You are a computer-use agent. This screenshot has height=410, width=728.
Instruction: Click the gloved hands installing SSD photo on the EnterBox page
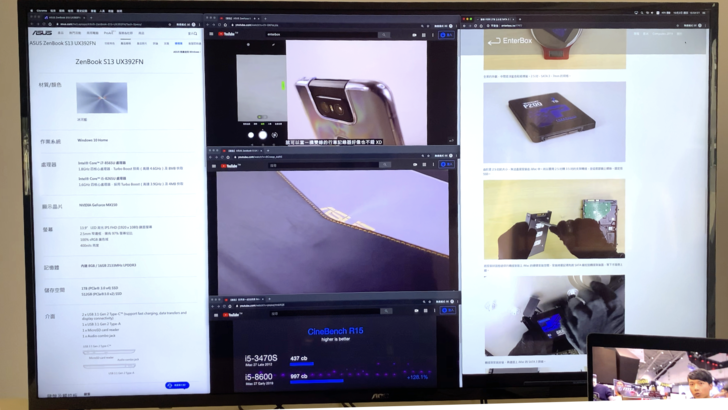554,316
